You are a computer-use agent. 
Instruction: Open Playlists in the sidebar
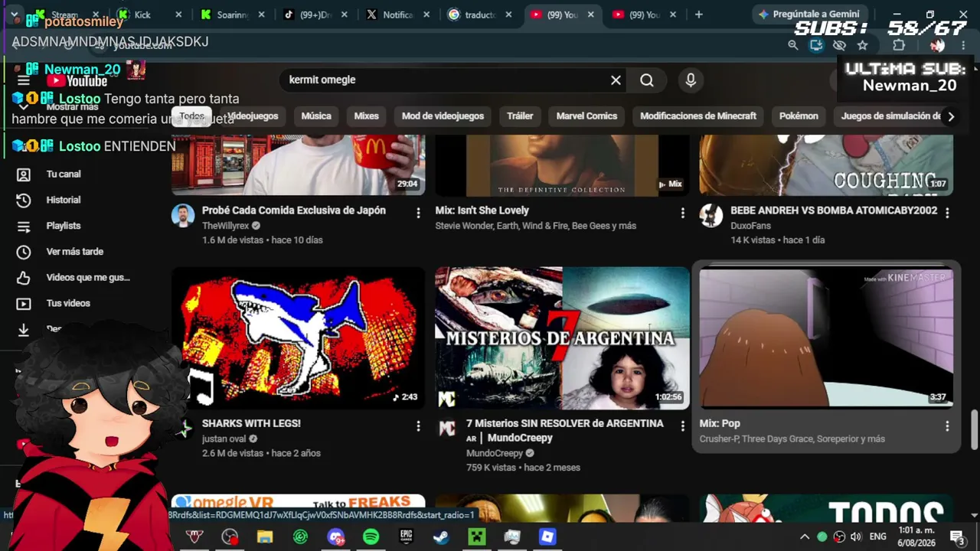[x=64, y=226]
